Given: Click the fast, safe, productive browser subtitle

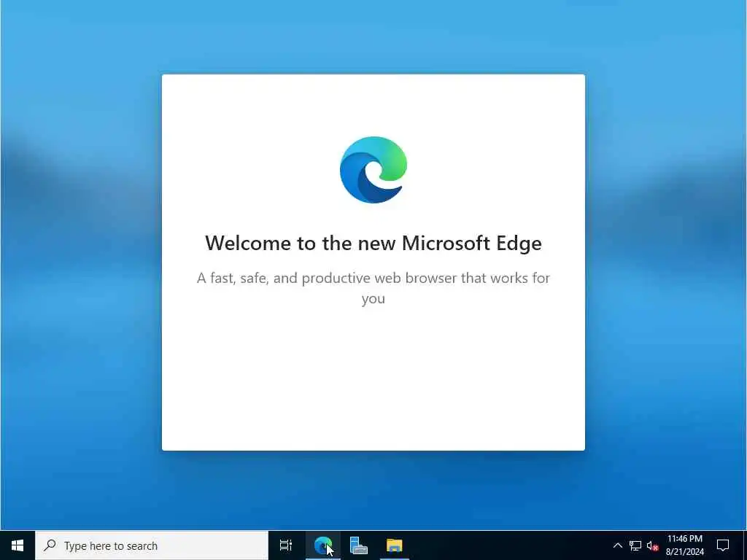Looking at the screenshot, I should [x=373, y=288].
